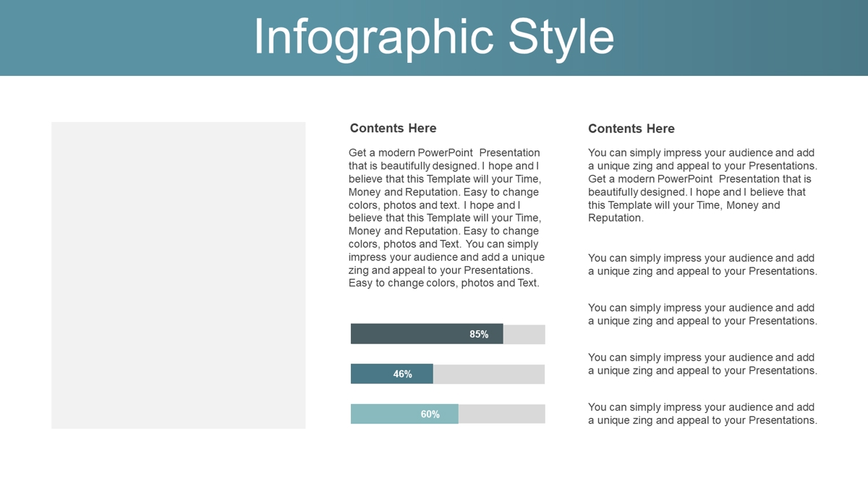Click the middle Contents Here heading

393,128
